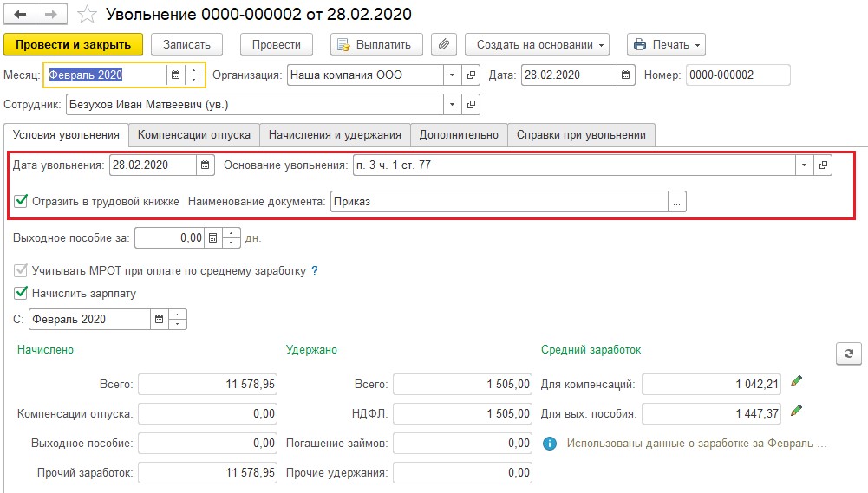Open the Сотрудник record with open icon
The width and height of the screenshot is (868, 493).
(x=471, y=104)
